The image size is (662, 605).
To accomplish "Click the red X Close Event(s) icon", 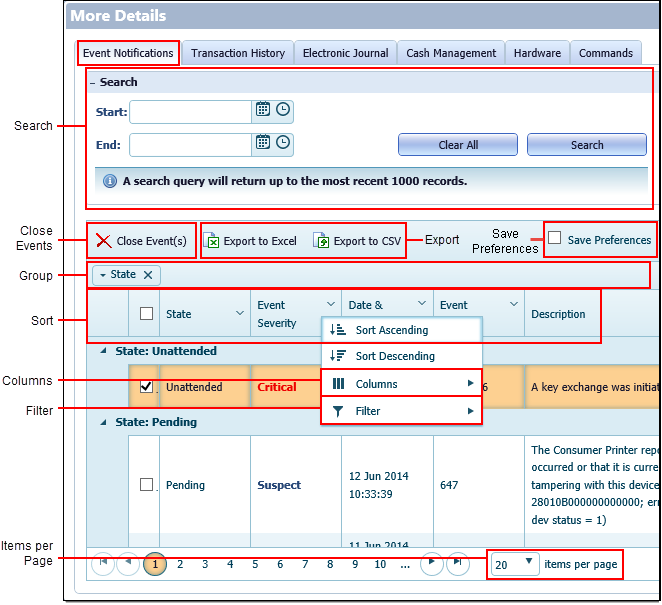I will pos(103,241).
